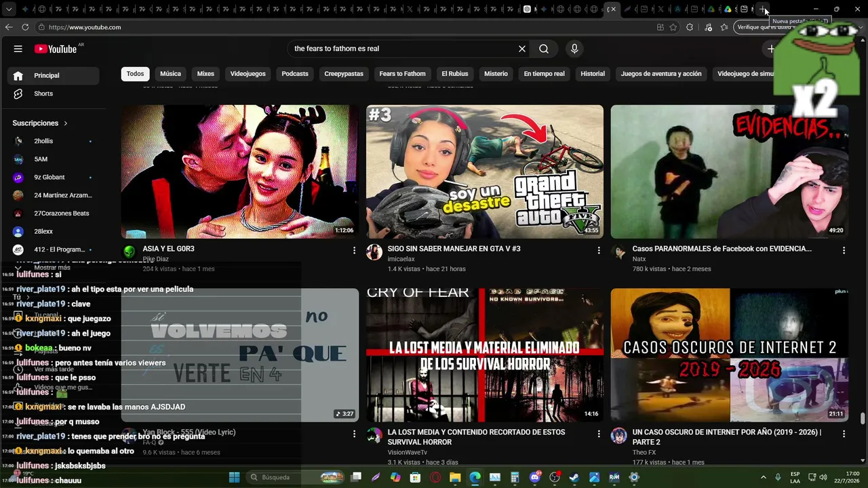Viewport: 868px width, 488px height.
Task: Reload the page with the refresh icon
Action: pyautogui.click(x=25, y=27)
